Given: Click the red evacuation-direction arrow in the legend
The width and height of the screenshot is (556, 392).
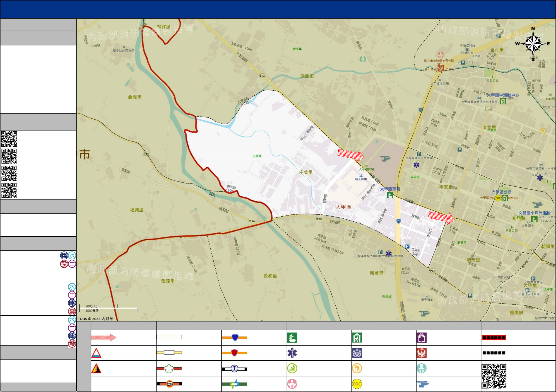Looking at the screenshot, I should pyautogui.click(x=104, y=337).
